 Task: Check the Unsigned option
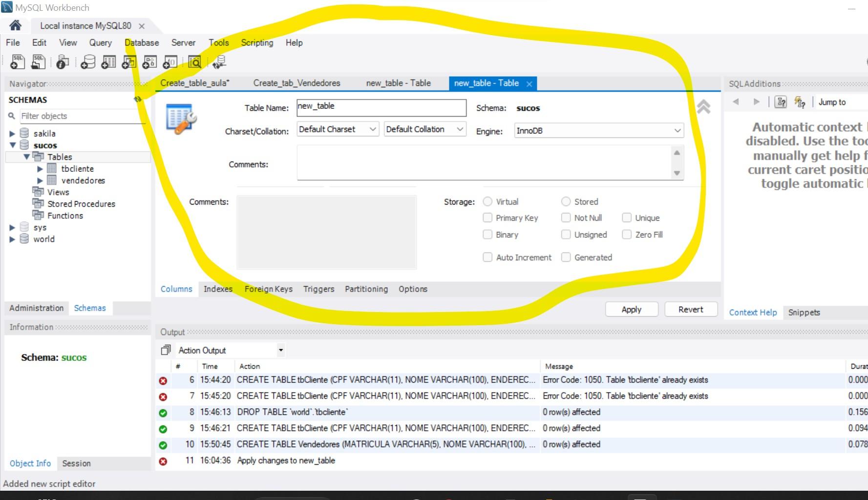[566, 234]
